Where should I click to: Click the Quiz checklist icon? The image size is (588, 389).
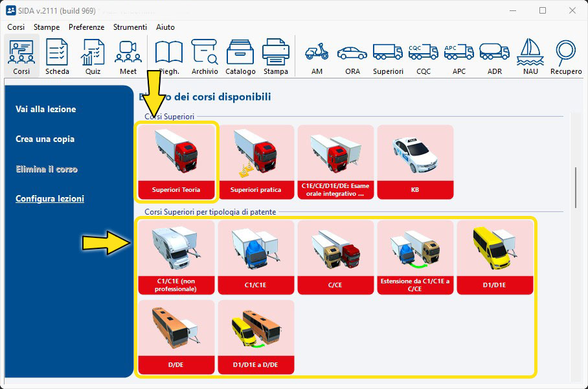tap(93, 56)
